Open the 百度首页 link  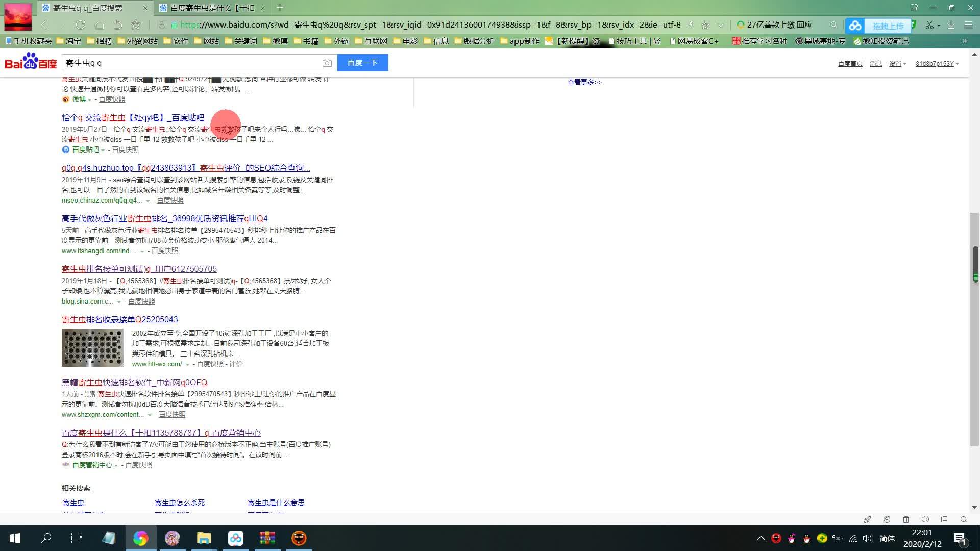pos(850,64)
